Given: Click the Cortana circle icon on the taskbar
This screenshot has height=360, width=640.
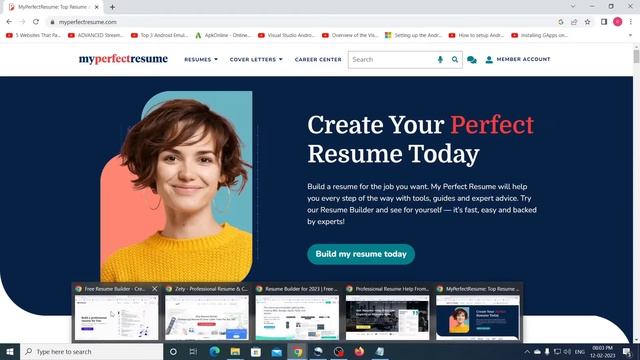Looking at the screenshot, I should click(x=173, y=351).
